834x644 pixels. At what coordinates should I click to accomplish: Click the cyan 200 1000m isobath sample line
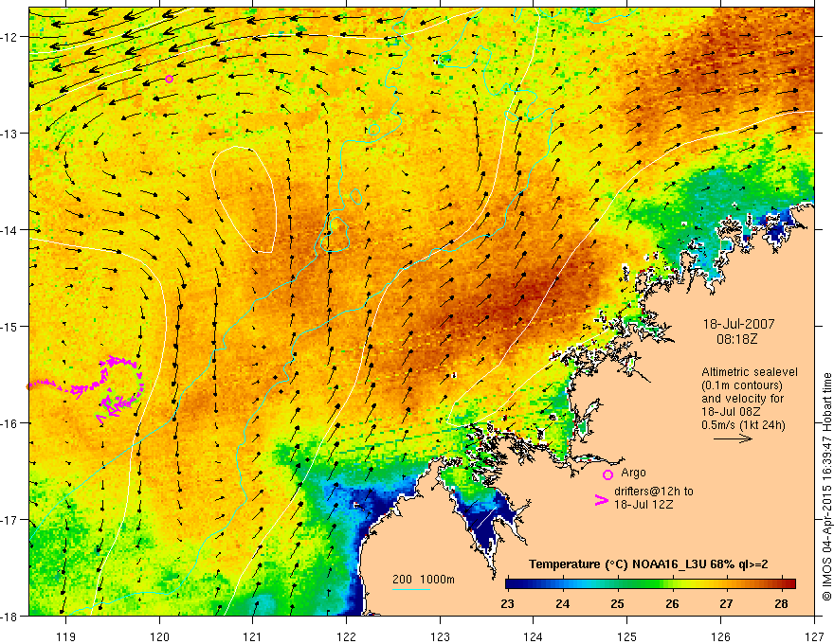click(411, 589)
